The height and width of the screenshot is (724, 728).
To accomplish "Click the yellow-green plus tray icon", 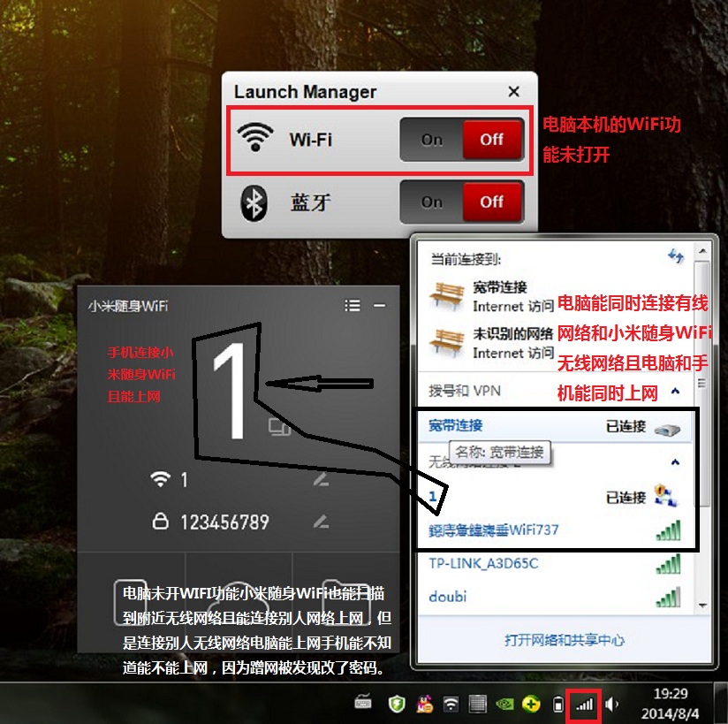I will [531, 705].
